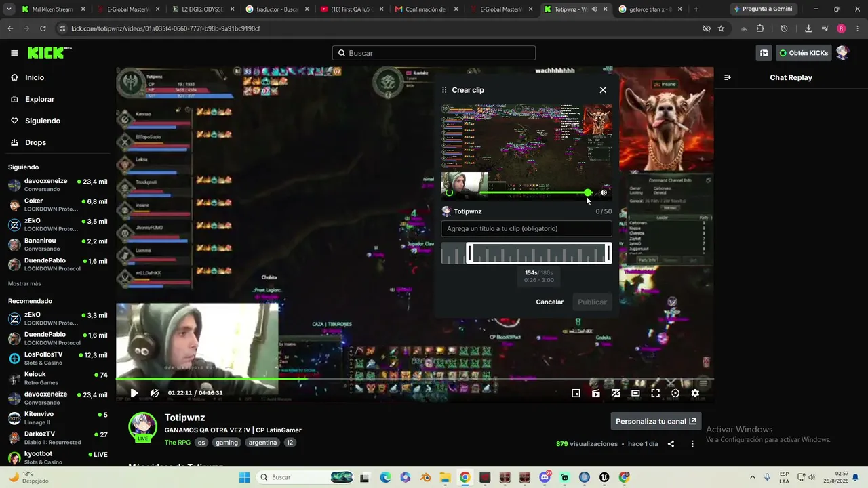Toggle the captions-off player icon
Screen dimensions: 868x488
coord(616,393)
